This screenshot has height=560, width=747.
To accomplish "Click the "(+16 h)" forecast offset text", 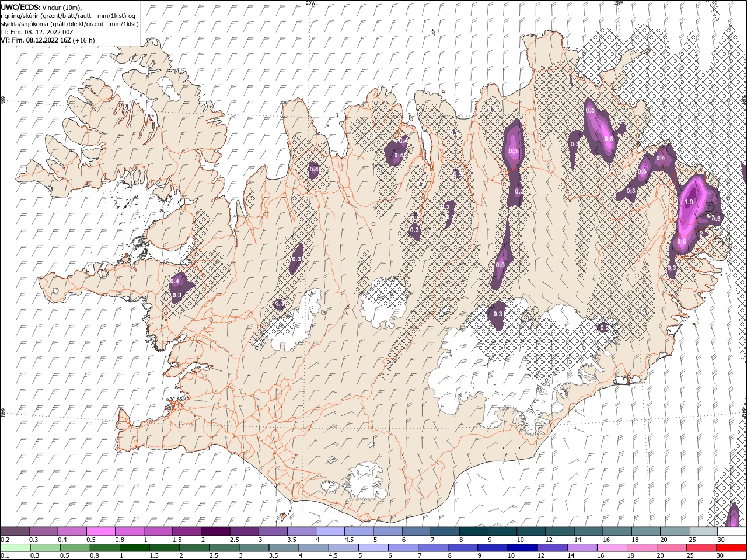I will tap(83, 40).
